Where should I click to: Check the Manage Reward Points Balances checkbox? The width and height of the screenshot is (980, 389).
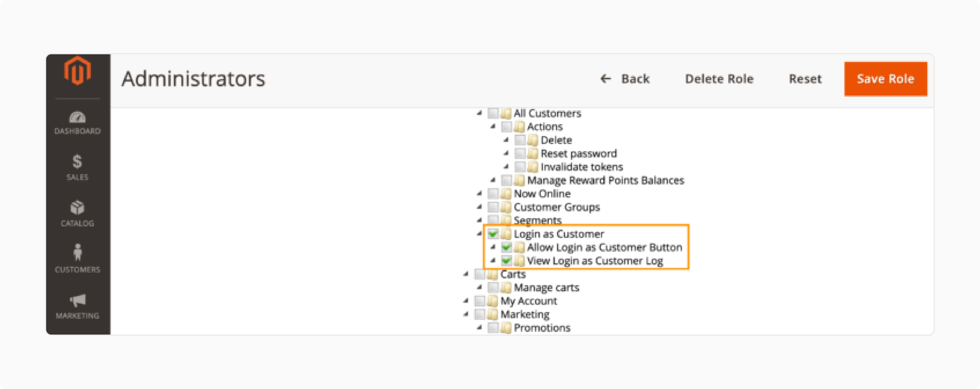[506, 180]
